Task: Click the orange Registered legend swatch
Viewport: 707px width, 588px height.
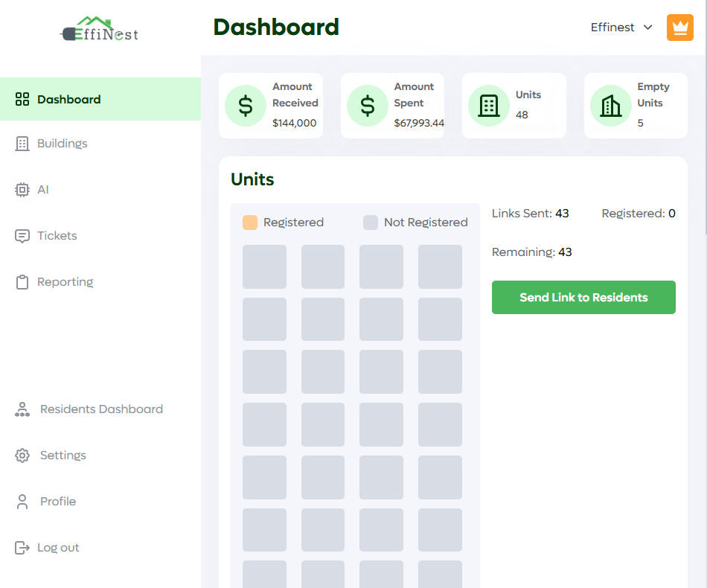Action: (250, 223)
